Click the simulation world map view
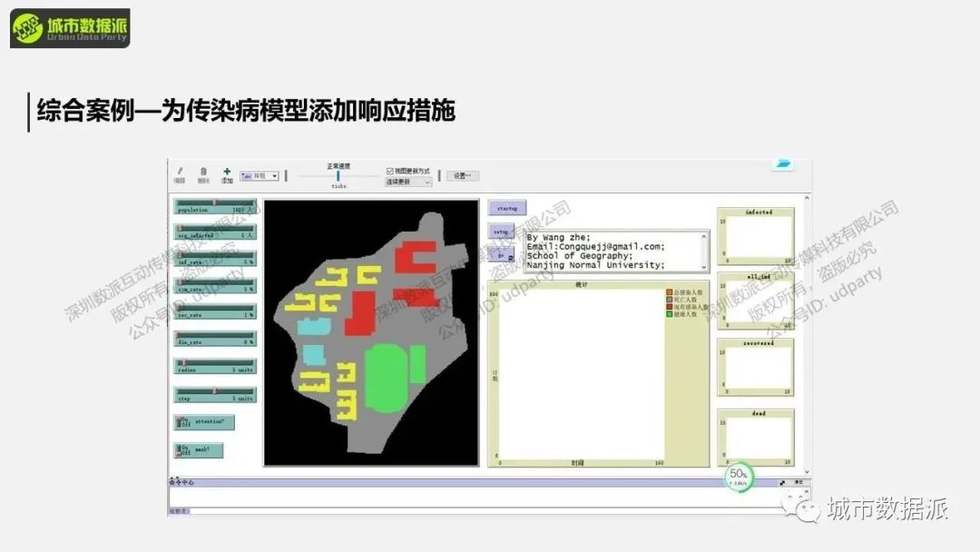 coord(371,332)
